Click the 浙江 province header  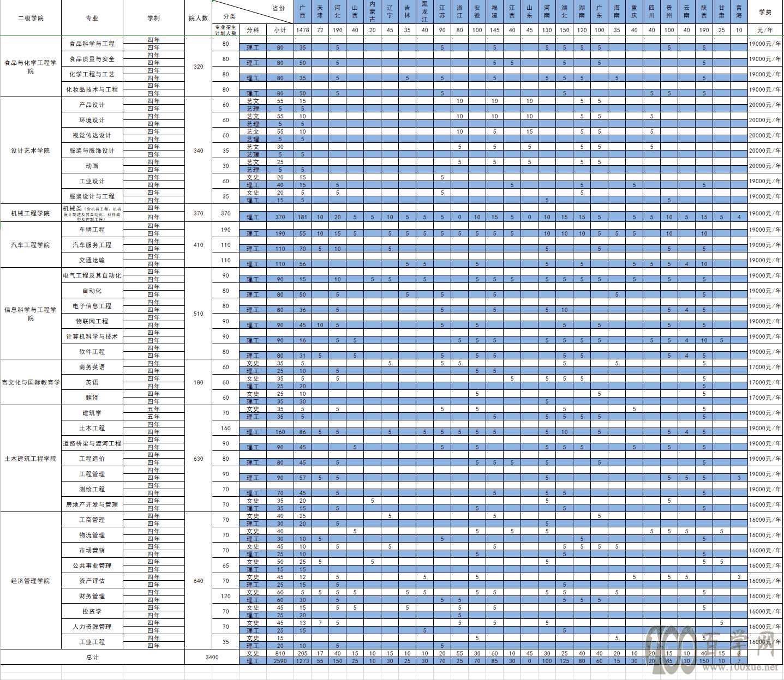pos(459,12)
